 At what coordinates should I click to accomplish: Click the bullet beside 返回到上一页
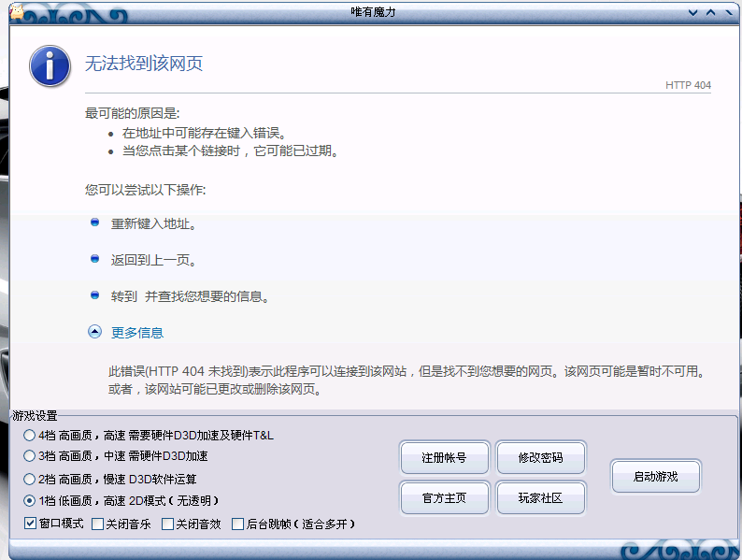coord(94,258)
